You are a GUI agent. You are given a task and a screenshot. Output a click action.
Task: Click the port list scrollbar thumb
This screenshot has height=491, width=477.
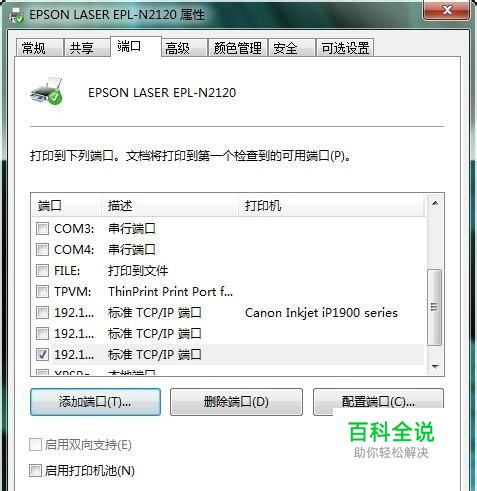[434, 307]
